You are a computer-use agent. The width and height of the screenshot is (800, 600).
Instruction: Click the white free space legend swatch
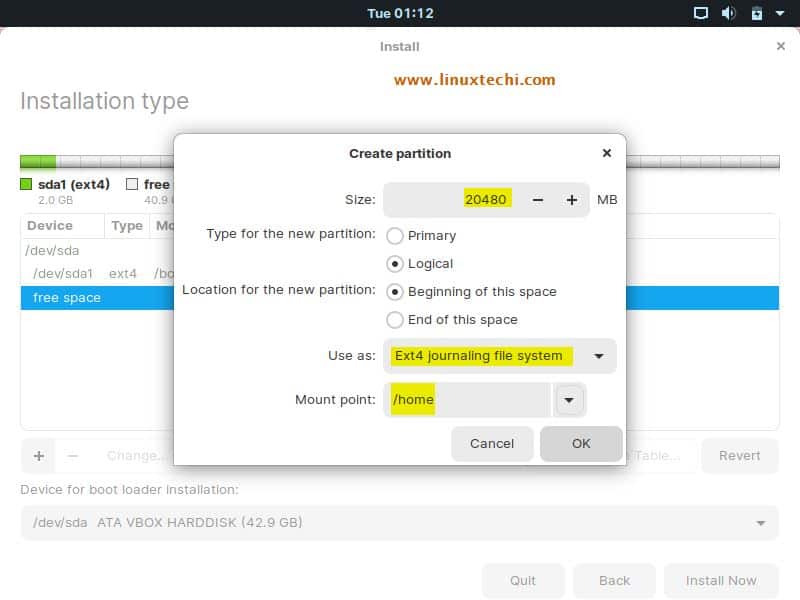coord(132,184)
